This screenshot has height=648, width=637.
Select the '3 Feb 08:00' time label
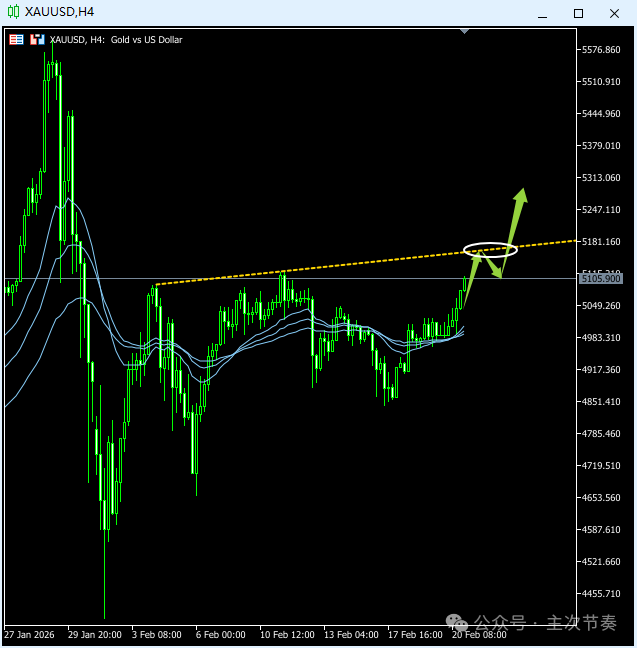coord(157,635)
